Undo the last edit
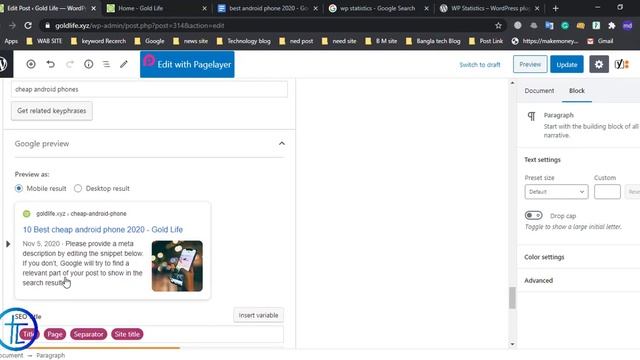This screenshot has height=360, width=640. 50,64
